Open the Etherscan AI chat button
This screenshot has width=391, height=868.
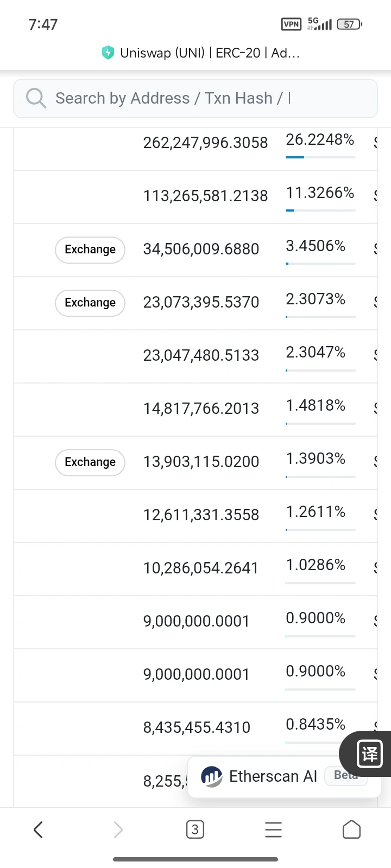(x=284, y=777)
